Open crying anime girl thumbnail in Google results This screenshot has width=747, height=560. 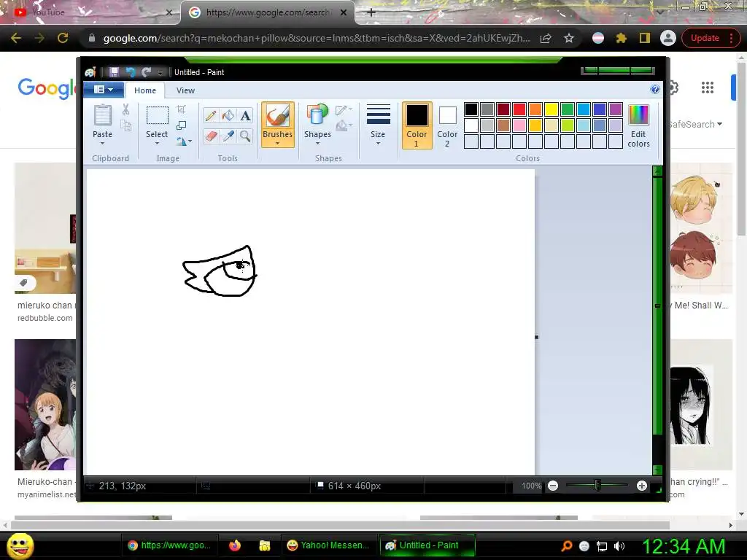(690, 405)
